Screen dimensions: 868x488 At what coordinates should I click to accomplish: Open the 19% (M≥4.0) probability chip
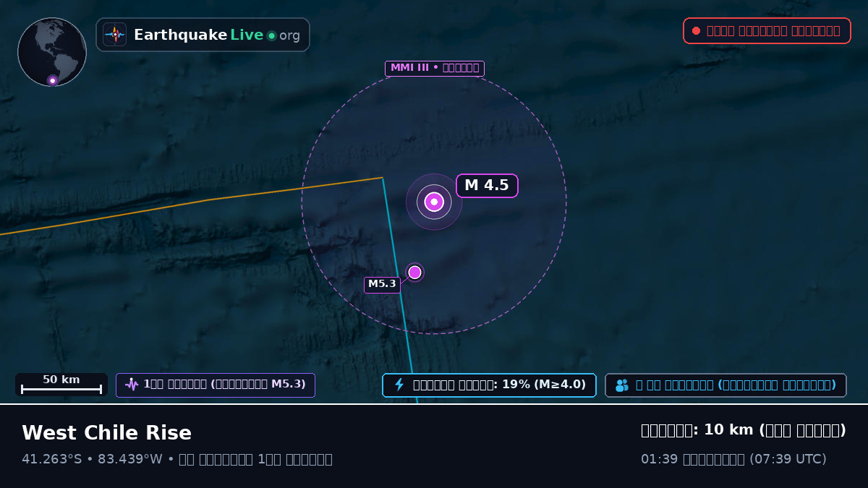(489, 385)
